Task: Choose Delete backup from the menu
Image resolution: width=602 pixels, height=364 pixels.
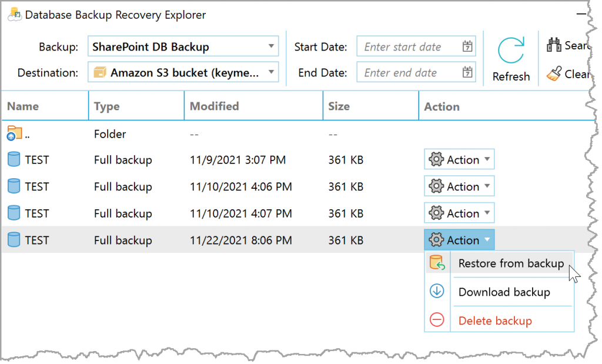Action: point(495,321)
